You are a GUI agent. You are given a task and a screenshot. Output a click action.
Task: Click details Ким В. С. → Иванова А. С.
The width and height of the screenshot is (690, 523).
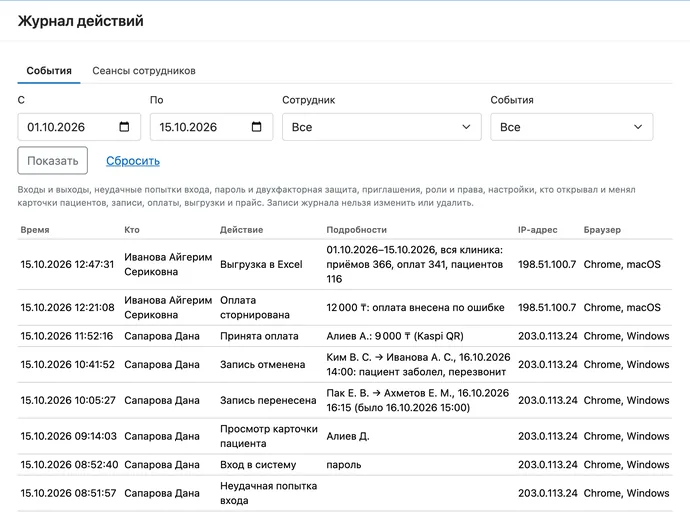[x=418, y=365]
